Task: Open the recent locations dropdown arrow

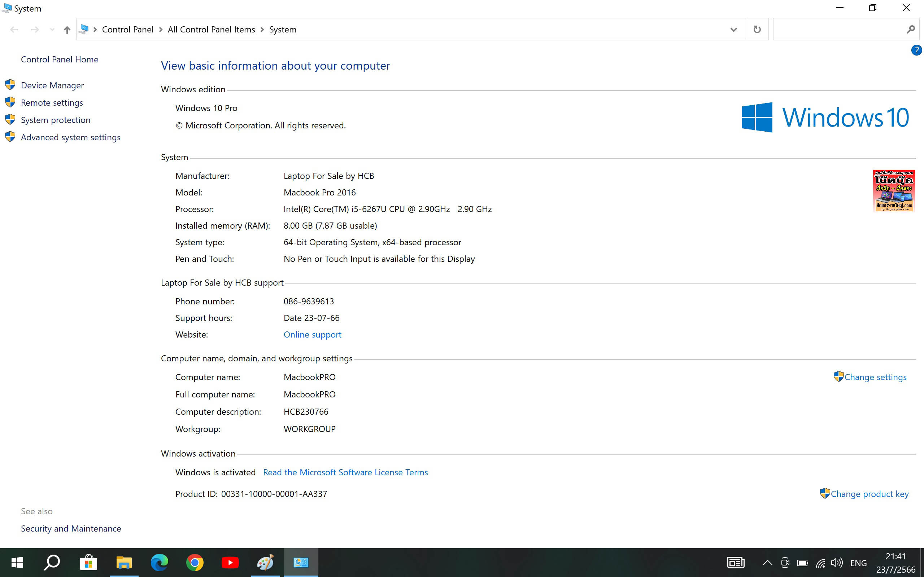Action: (52, 29)
